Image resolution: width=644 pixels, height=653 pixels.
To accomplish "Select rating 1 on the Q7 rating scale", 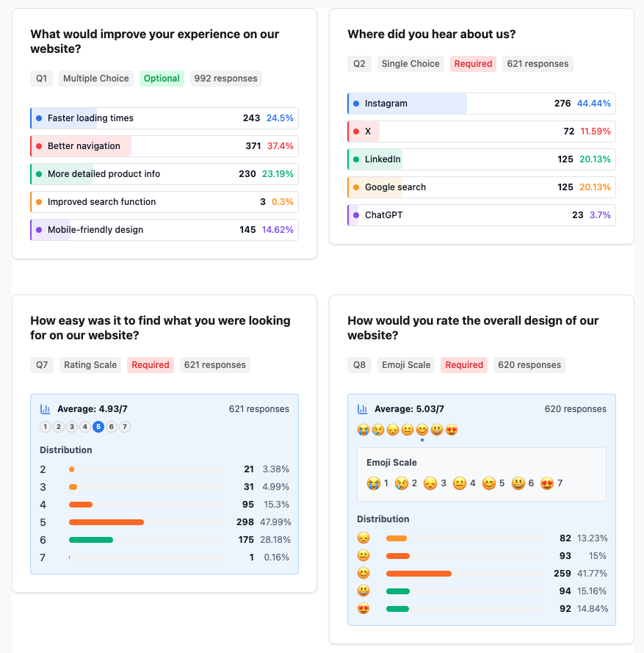I will tap(45, 426).
